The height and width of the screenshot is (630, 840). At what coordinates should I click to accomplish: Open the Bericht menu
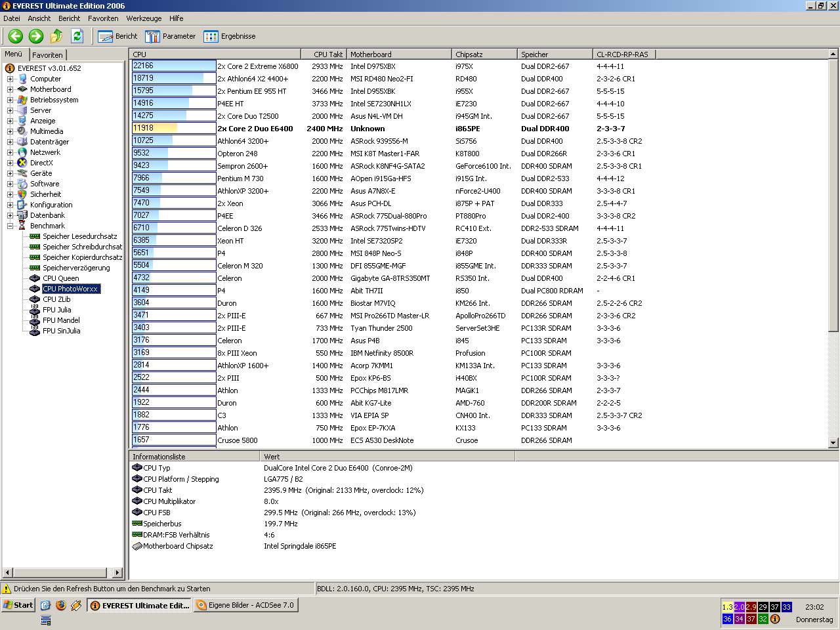(70, 18)
